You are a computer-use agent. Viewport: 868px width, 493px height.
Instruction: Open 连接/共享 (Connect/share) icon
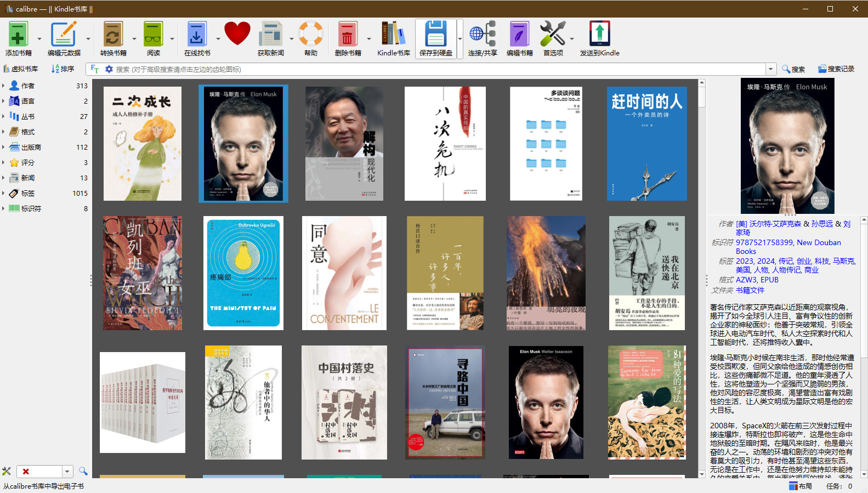coord(483,34)
